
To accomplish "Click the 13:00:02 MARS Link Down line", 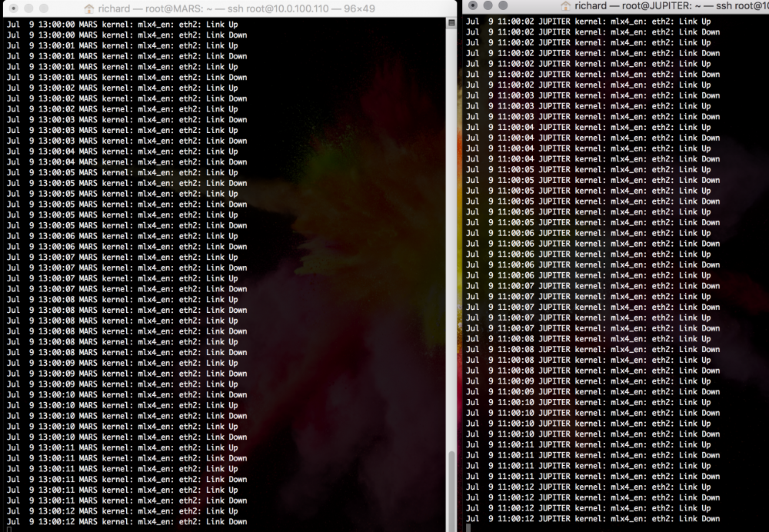I will pos(127,98).
